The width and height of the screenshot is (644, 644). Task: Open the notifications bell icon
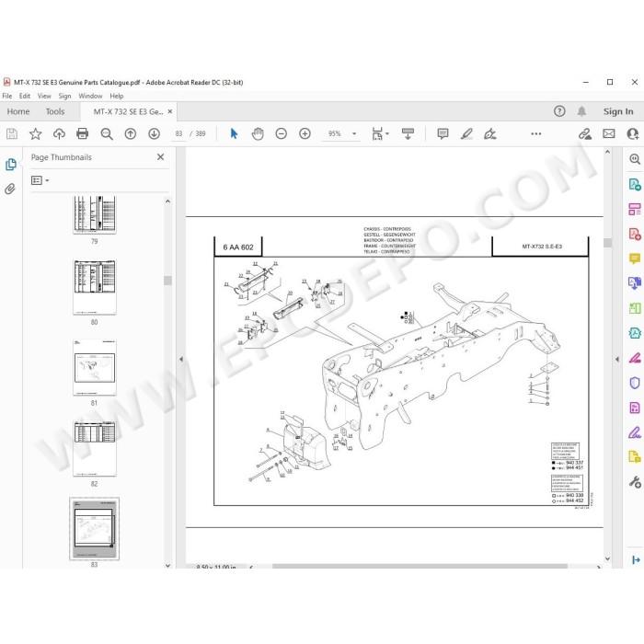point(581,111)
